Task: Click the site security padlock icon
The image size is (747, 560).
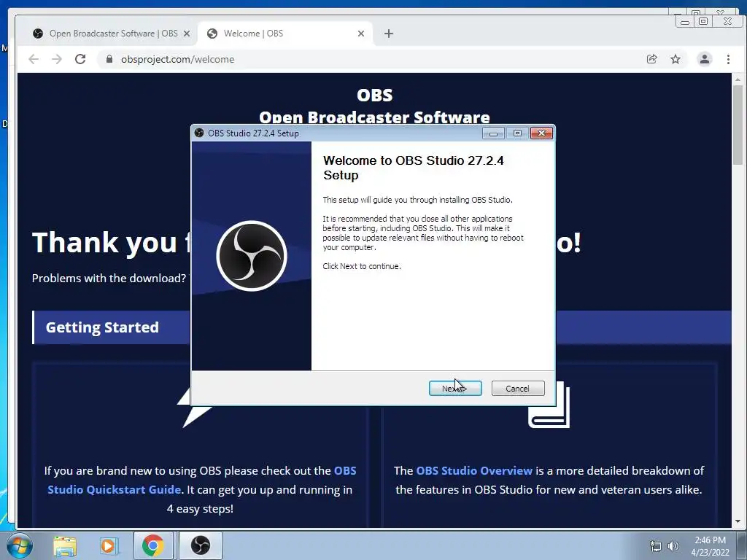Action: click(x=109, y=59)
